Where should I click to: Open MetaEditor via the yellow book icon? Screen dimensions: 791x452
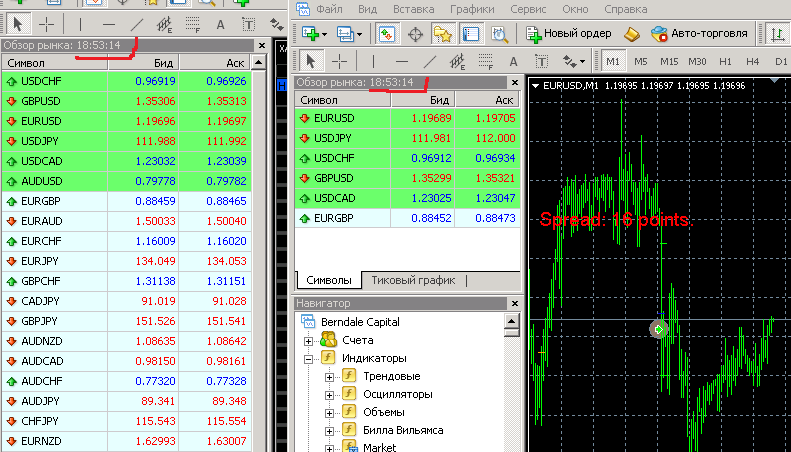pos(631,34)
